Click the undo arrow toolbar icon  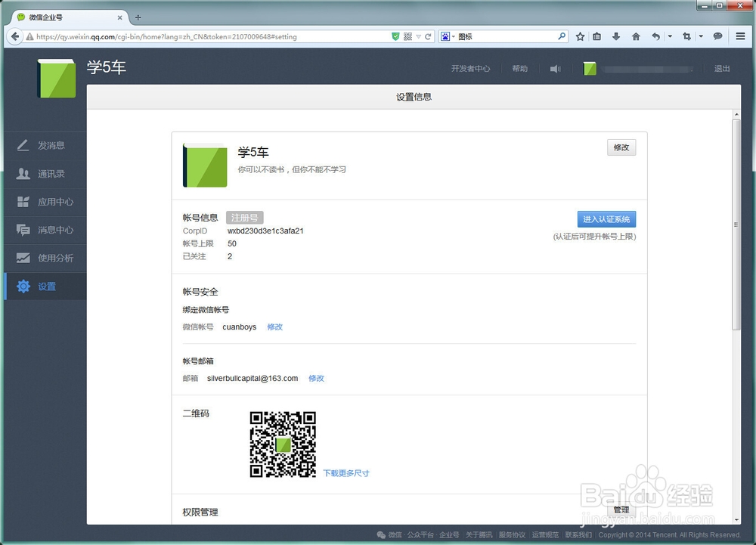(x=655, y=36)
